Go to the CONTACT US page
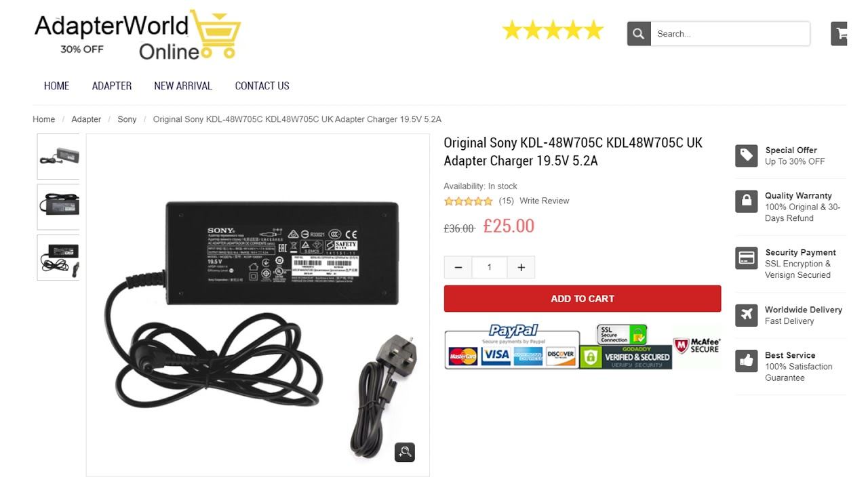868x488 pixels. coord(262,86)
